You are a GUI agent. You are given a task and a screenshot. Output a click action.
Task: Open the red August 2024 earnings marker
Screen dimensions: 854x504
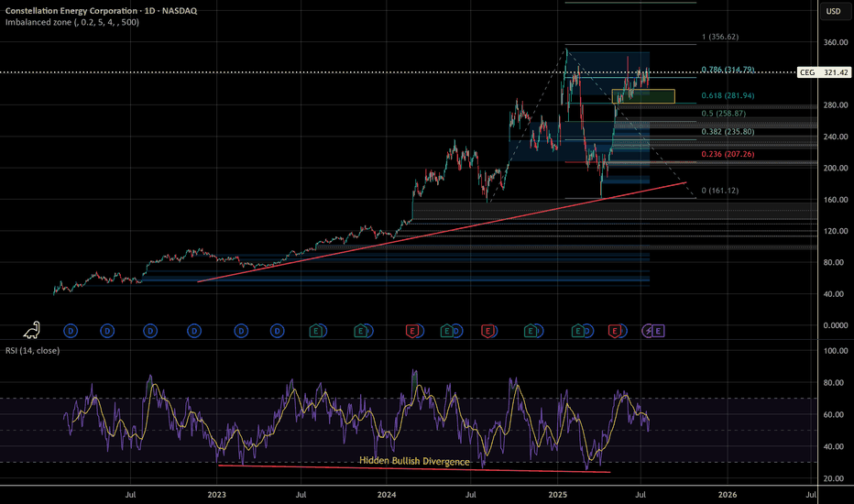pos(487,331)
